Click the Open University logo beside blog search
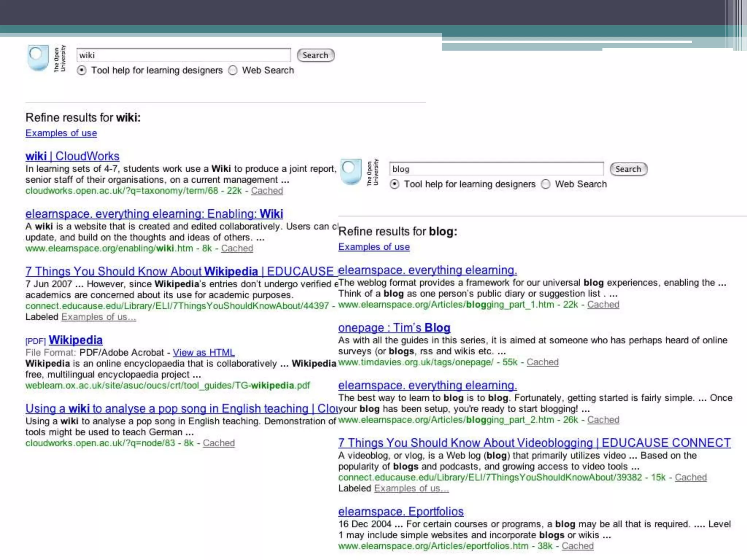 click(351, 171)
